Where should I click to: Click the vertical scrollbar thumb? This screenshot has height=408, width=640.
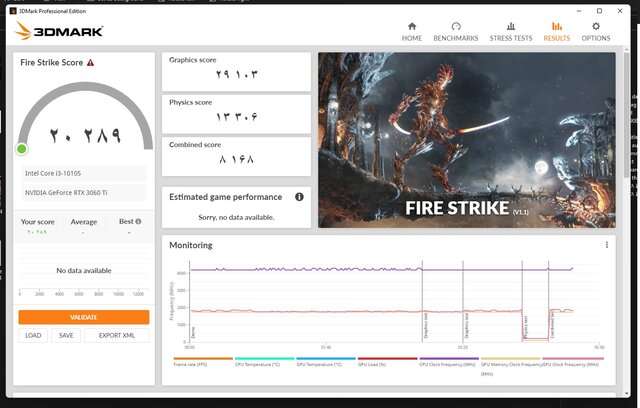[x=627, y=114]
